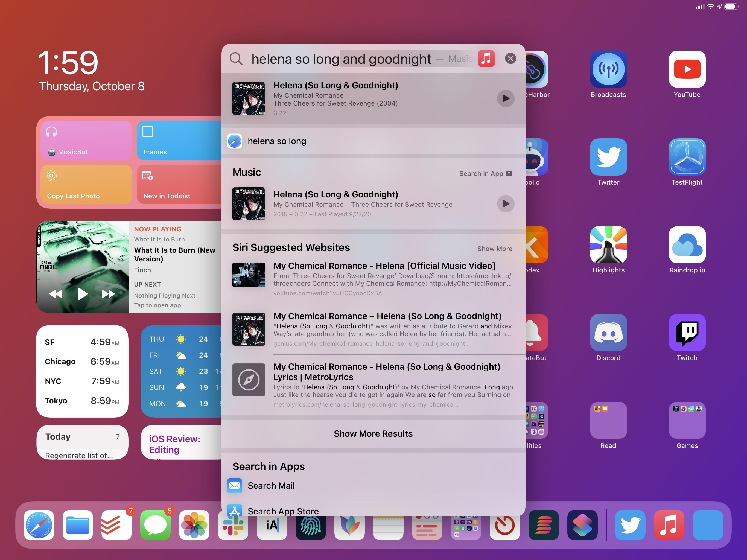Open Todoist with 7 badge in dock
Screen dimensions: 747x560
click(x=116, y=525)
